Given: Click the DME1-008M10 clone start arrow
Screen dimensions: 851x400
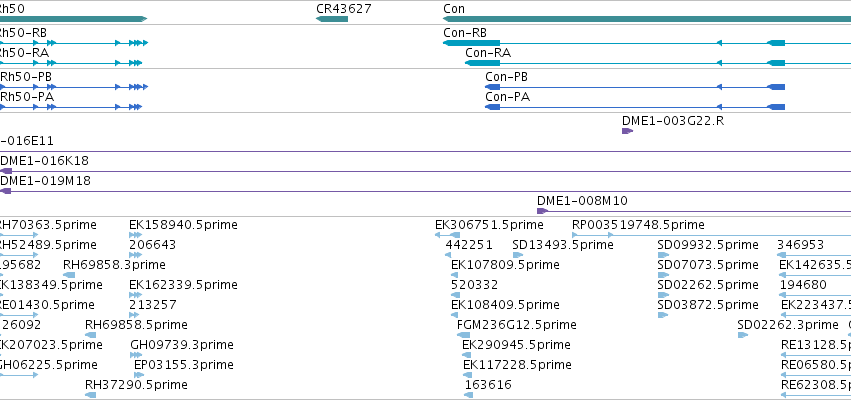Looking at the screenshot, I should click(542, 211).
